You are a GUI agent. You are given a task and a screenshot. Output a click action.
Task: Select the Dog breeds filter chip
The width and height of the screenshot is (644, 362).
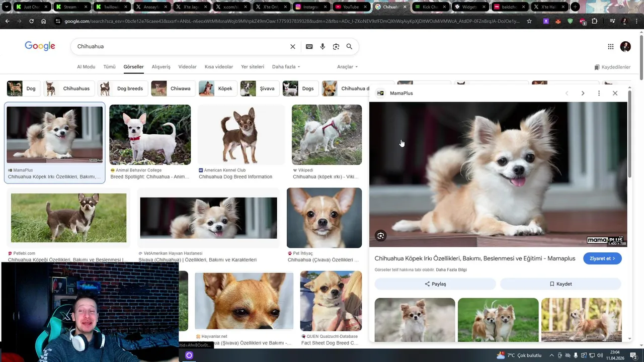(123, 88)
